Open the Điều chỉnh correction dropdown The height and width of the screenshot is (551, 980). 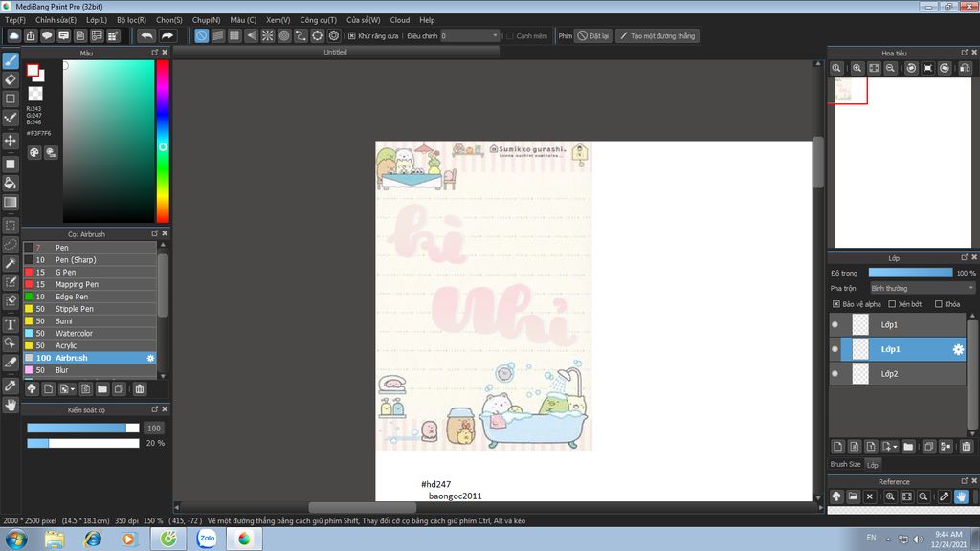[x=470, y=36]
